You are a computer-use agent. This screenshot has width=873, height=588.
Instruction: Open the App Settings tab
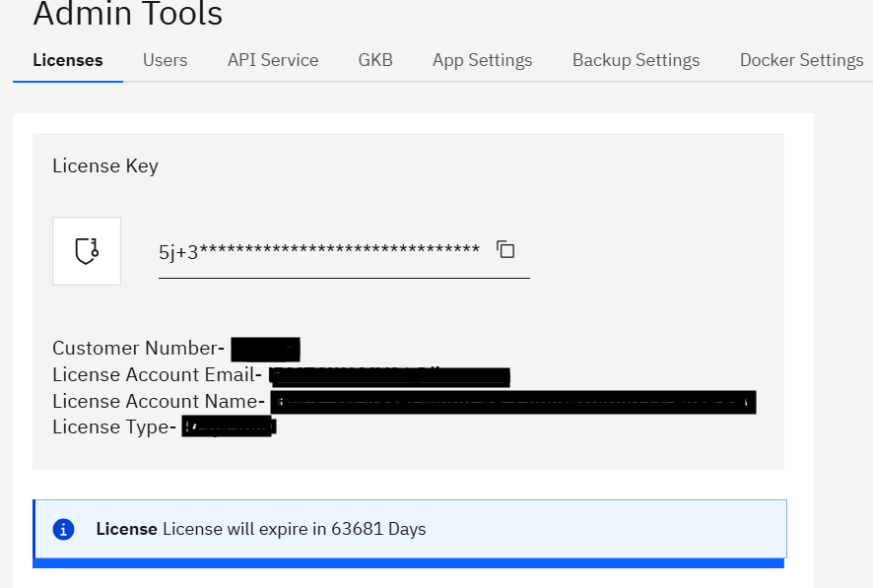[x=482, y=60]
